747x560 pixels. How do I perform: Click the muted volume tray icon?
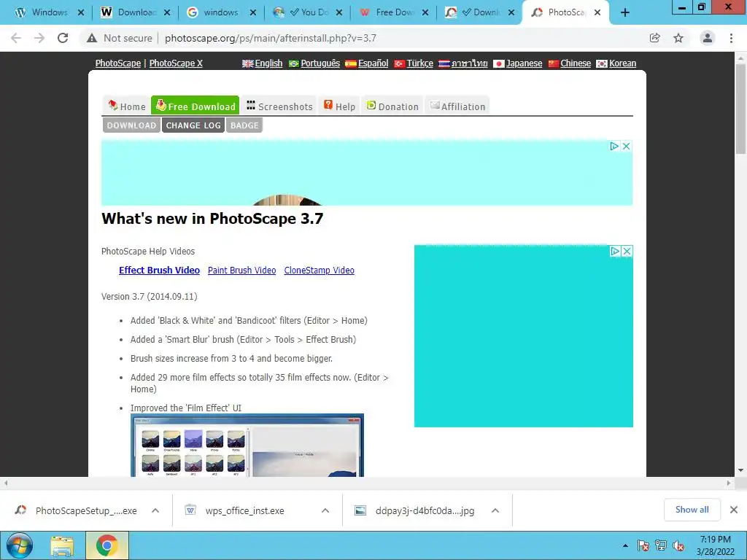678,545
